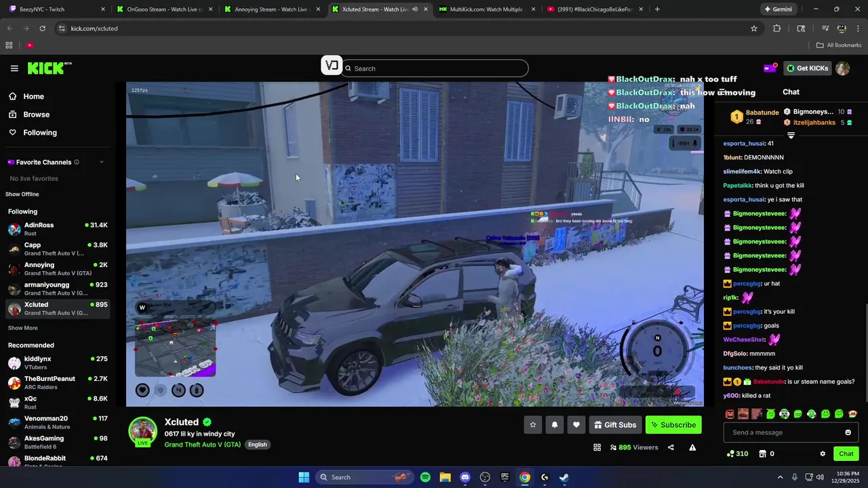The width and height of the screenshot is (868, 488).
Task: Switch to Annoying Stream tab
Action: pos(273,9)
